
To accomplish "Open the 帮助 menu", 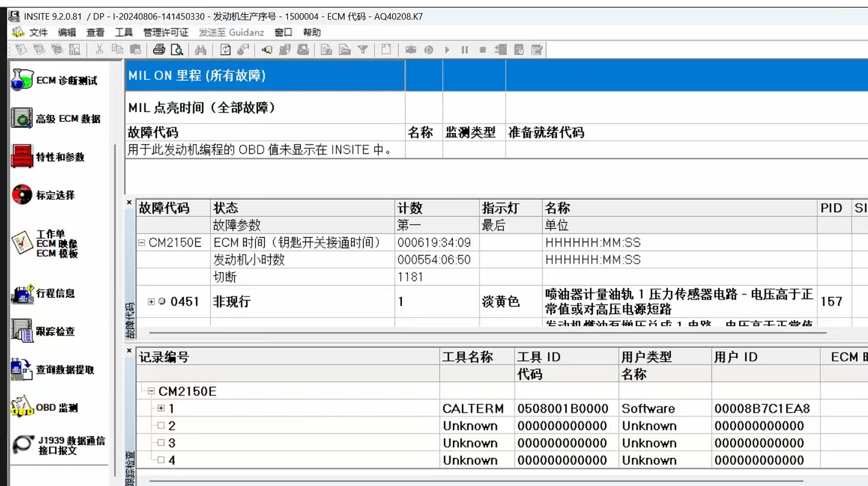I will [x=311, y=33].
